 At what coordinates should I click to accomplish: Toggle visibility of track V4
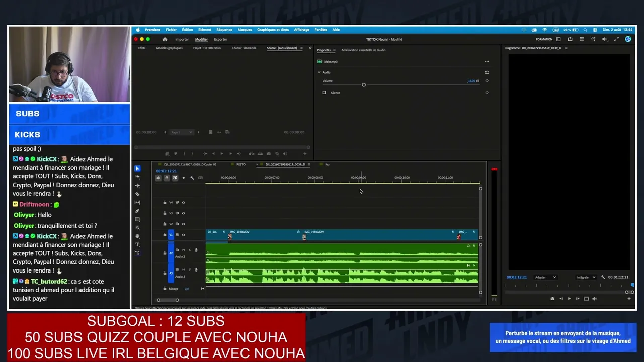coord(183,203)
